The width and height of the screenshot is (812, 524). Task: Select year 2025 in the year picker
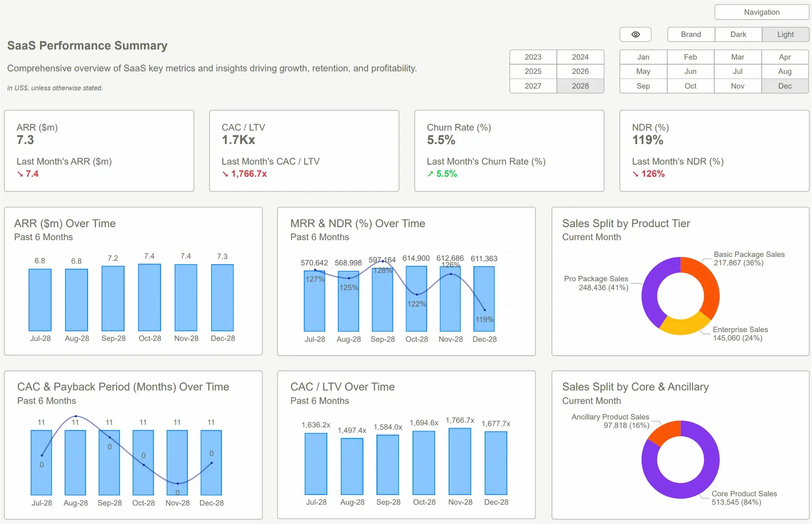click(533, 71)
